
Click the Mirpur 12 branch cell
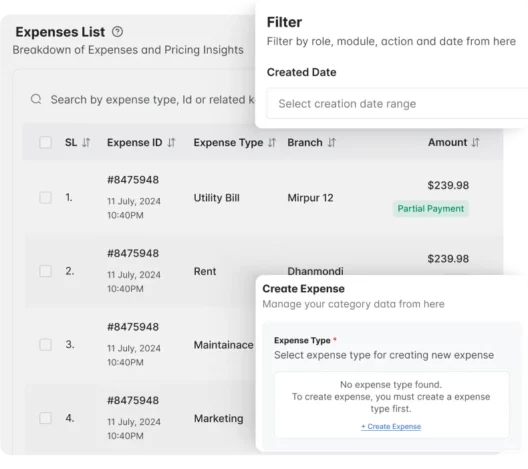pyautogui.click(x=310, y=198)
